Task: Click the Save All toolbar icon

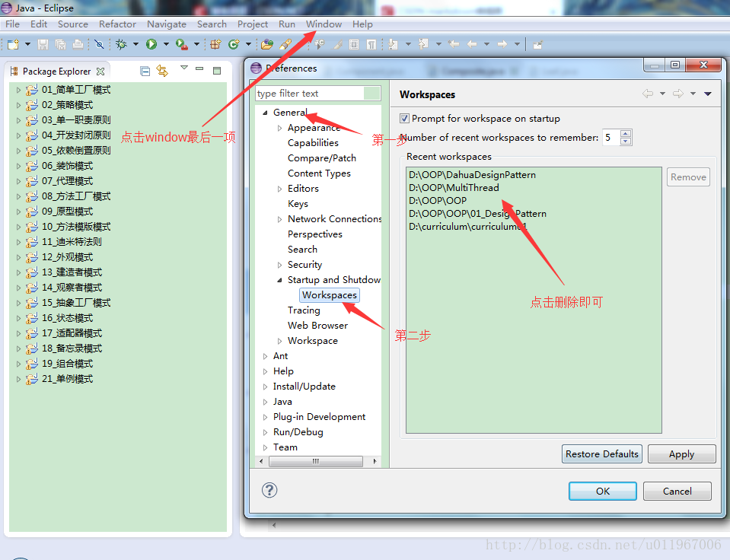Action: click(61, 44)
